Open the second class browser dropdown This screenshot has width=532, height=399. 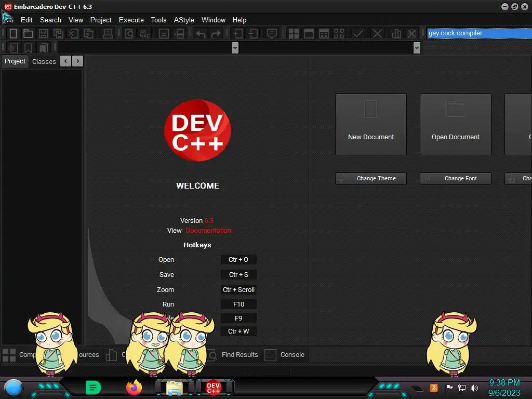click(x=417, y=48)
